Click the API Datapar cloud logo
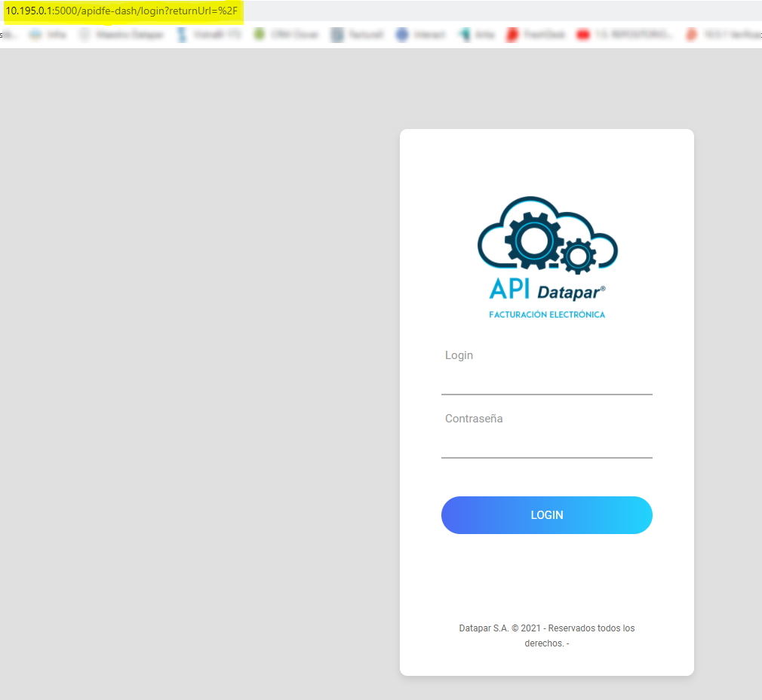 click(x=547, y=257)
